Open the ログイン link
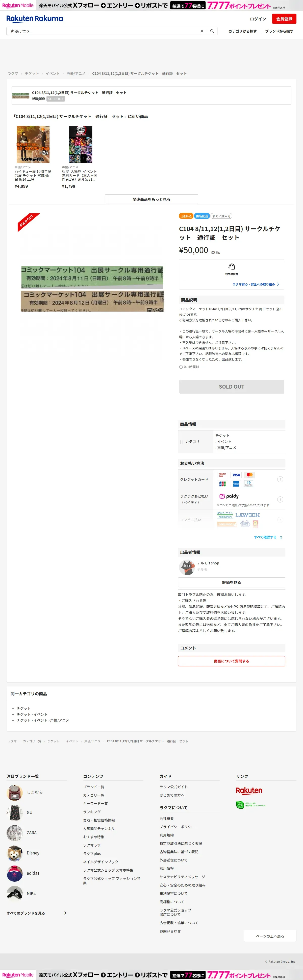Viewport: 303px width, 980px height. click(258, 19)
